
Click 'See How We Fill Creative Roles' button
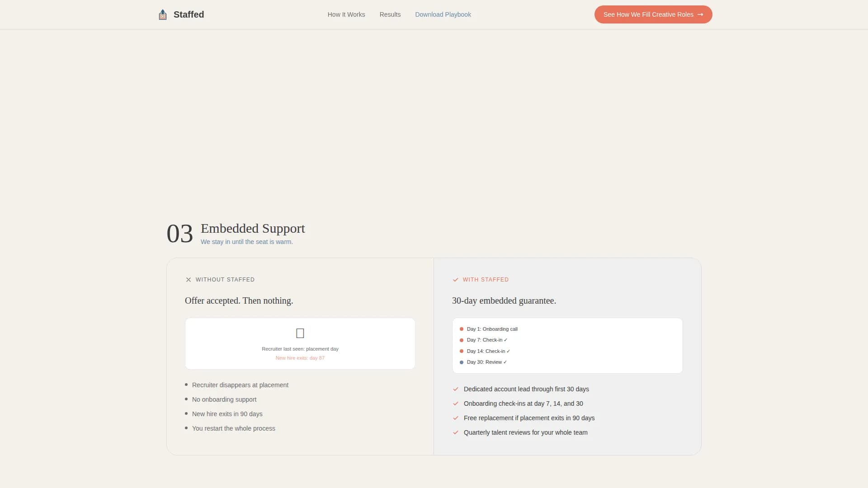pyautogui.click(x=653, y=14)
